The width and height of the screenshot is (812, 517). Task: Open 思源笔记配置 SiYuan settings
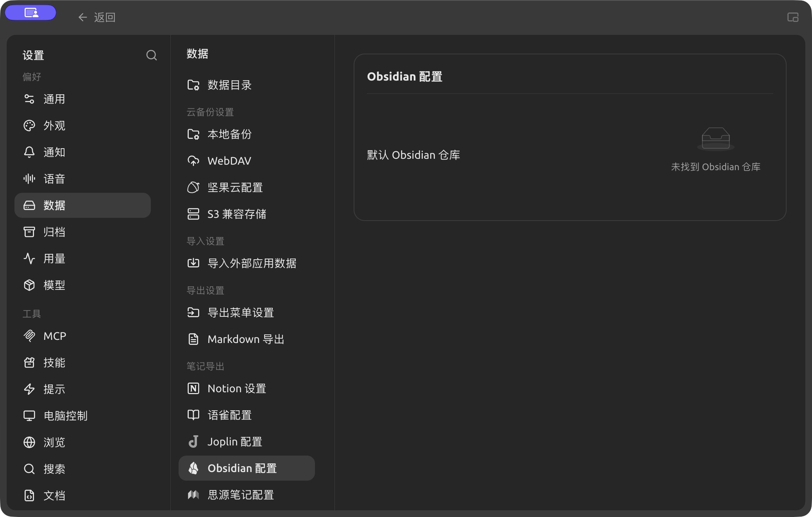pyautogui.click(x=247, y=495)
